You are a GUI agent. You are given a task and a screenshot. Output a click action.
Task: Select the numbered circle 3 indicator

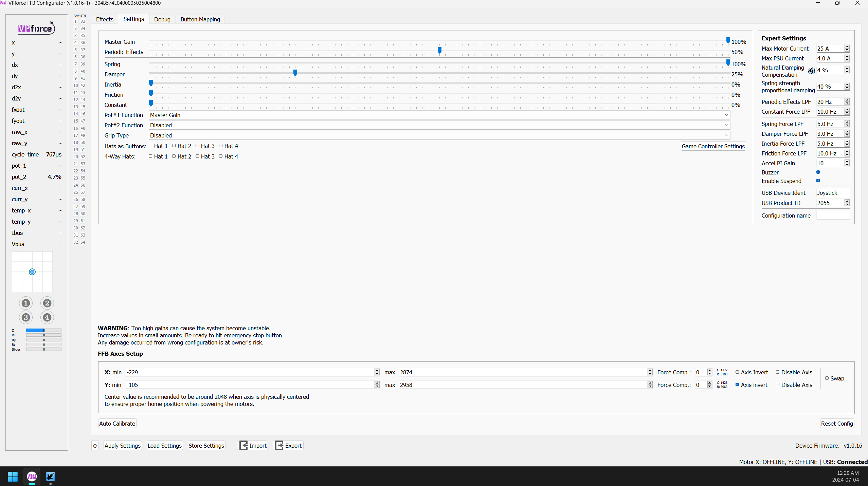(26, 317)
